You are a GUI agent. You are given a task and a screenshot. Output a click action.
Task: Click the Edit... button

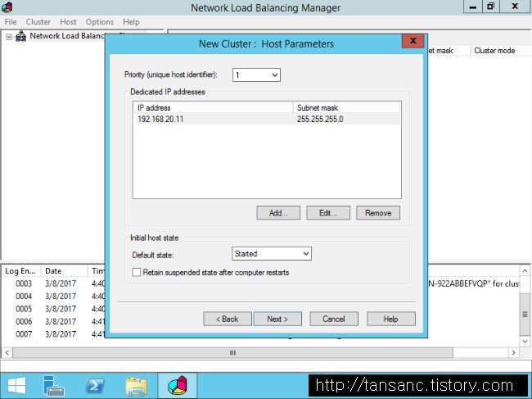(x=328, y=213)
